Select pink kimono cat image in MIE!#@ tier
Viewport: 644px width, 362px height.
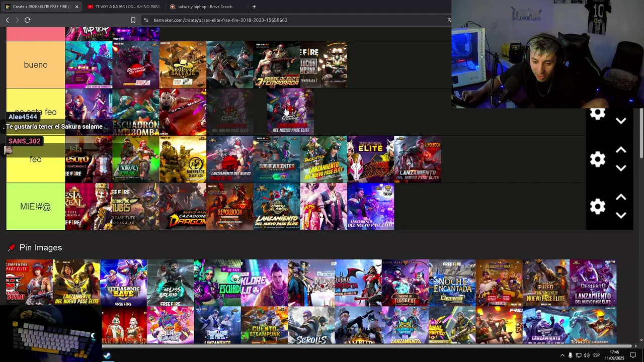324,207
